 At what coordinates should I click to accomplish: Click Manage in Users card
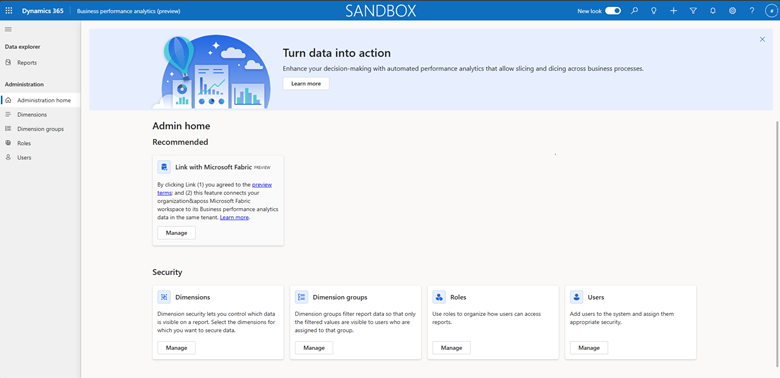pos(589,348)
